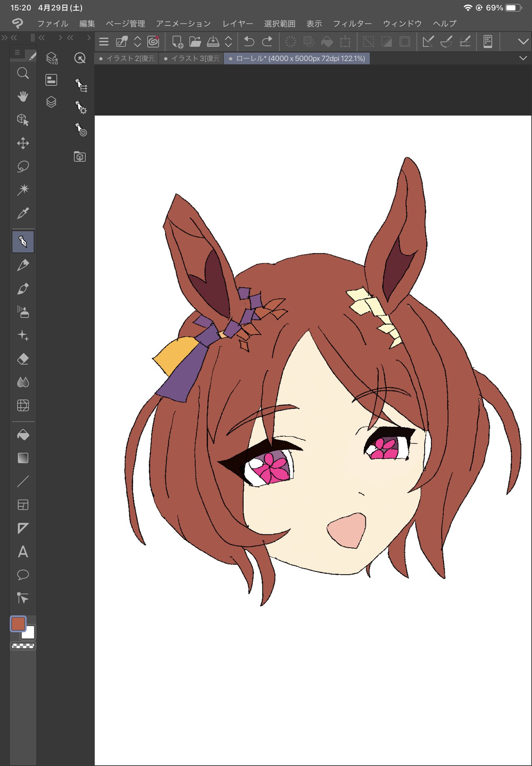
Task: Select the Lasso selection tool
Action: click(23, 166)
